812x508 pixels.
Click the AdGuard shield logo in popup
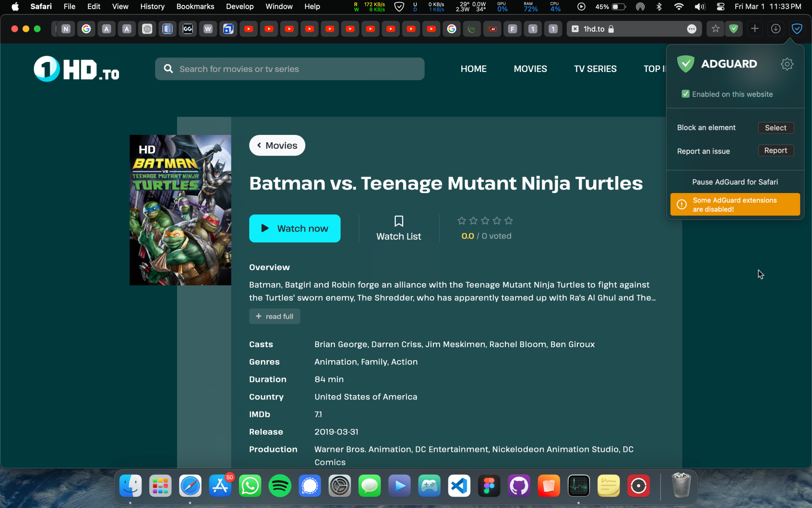[x=686, y=64]
